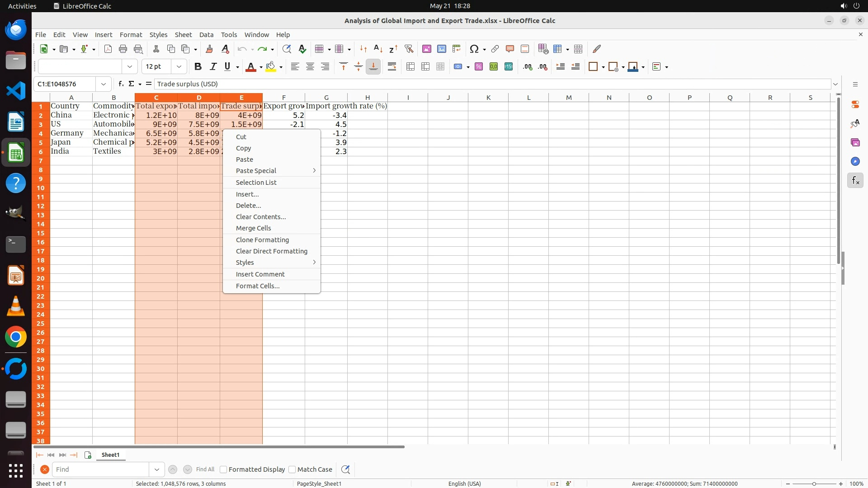Click the Sort Ascending icon
The width and height of the screenshot is (868, 488).
pyautogui.click(x=378, y=49)
